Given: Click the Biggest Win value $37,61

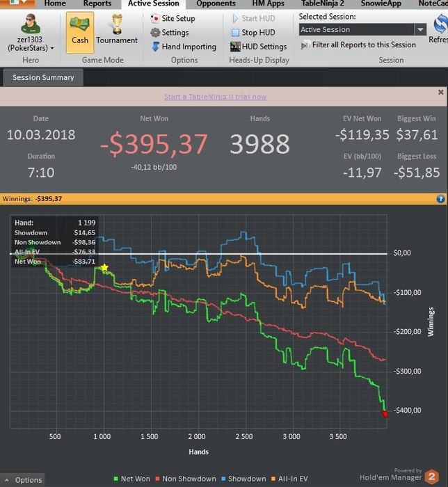Looking at the screenshot, I should pos(417,135).
